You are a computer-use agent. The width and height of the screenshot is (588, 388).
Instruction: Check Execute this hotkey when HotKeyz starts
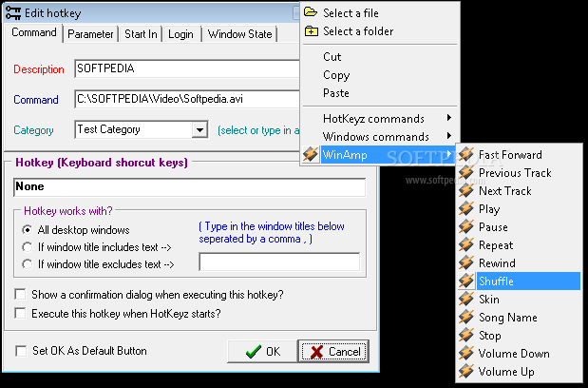point(20,313)
